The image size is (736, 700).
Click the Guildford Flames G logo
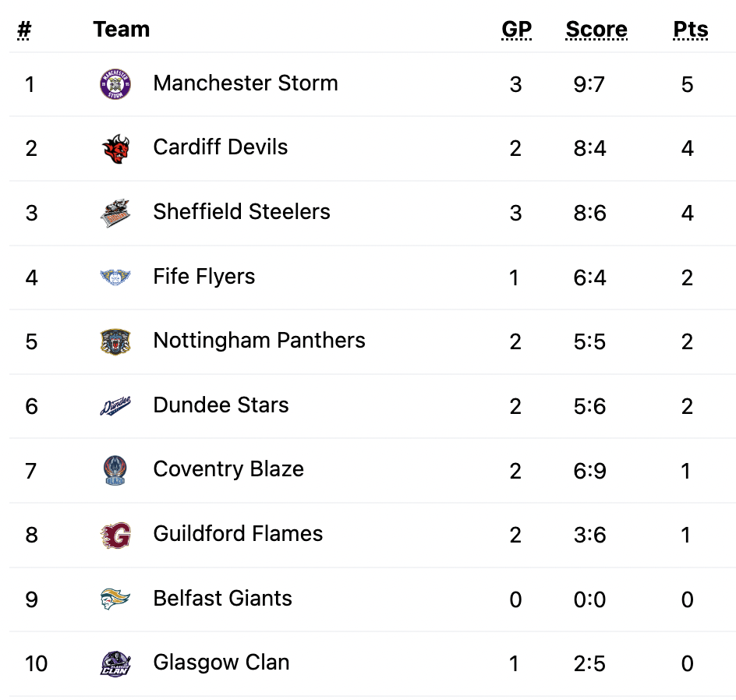click(x=115, y=535)
